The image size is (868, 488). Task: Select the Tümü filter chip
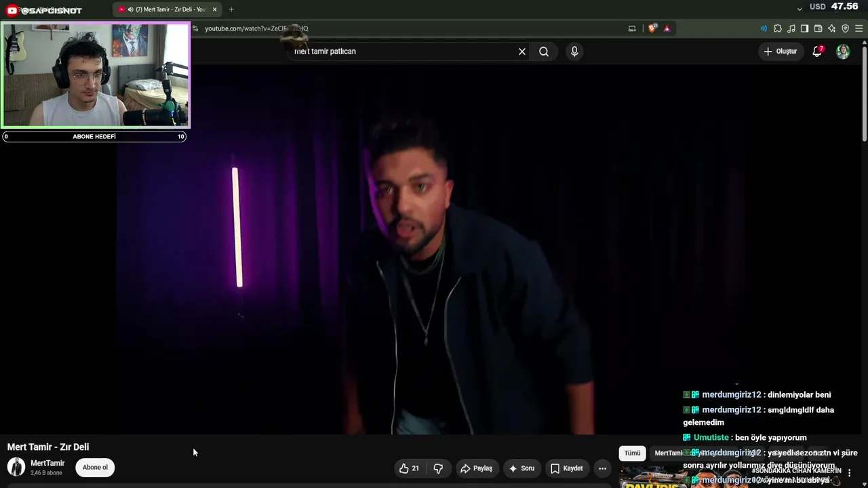632,453
